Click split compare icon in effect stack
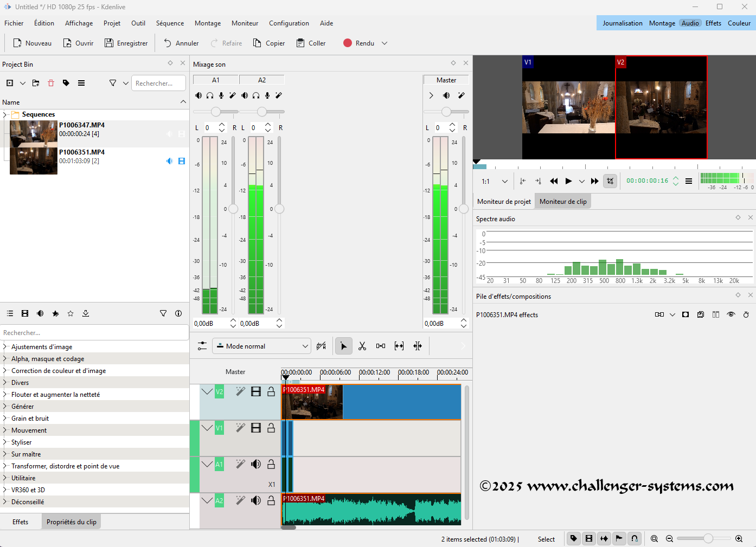 (x=716, y=314)
